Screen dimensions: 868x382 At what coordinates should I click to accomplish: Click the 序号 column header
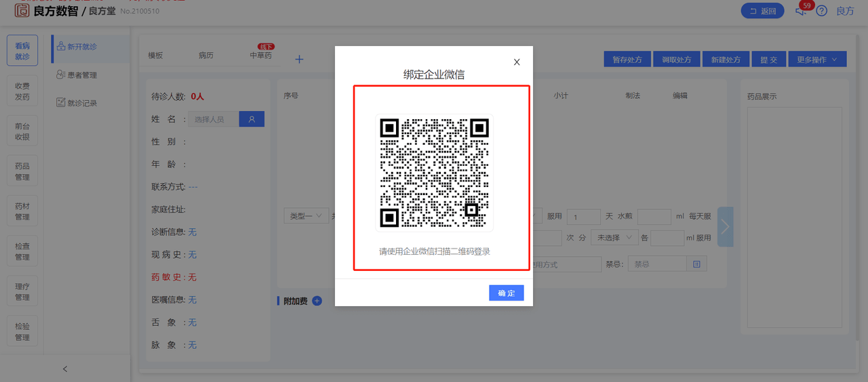[x=291, y=96]
